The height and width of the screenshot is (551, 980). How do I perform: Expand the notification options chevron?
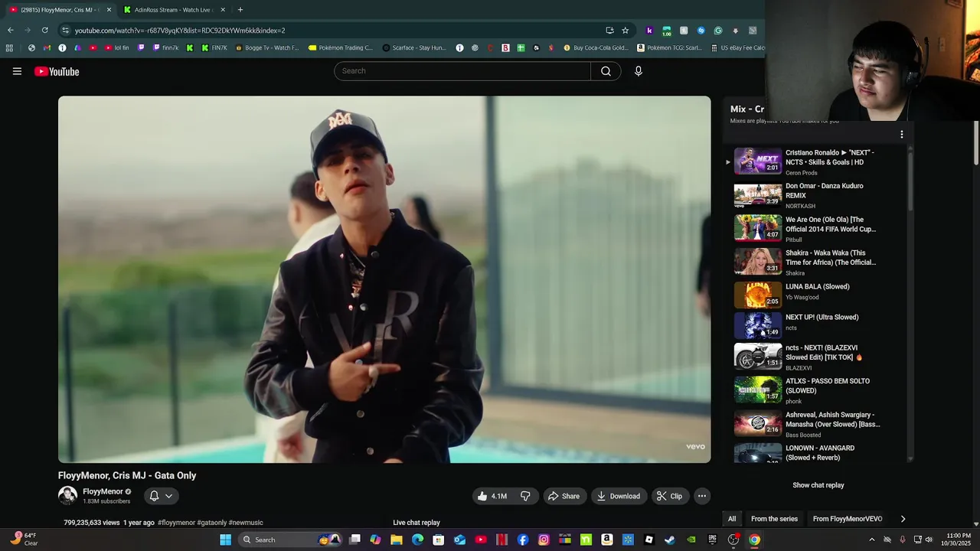(x=169, y=496)
